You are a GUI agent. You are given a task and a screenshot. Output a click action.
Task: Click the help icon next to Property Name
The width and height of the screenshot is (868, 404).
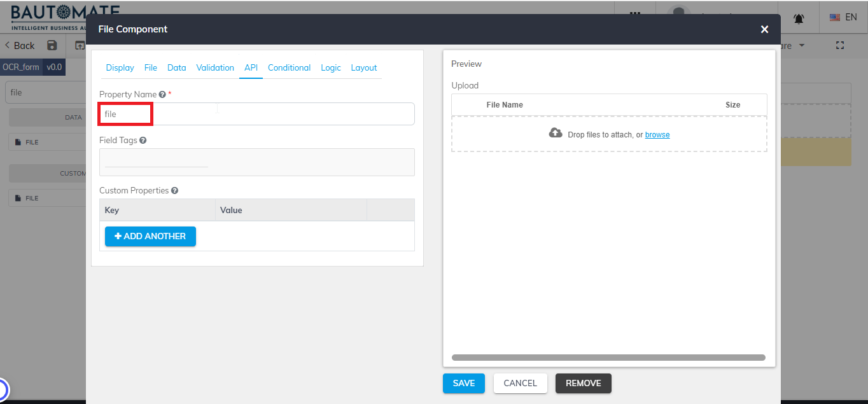tap(162, 94)
